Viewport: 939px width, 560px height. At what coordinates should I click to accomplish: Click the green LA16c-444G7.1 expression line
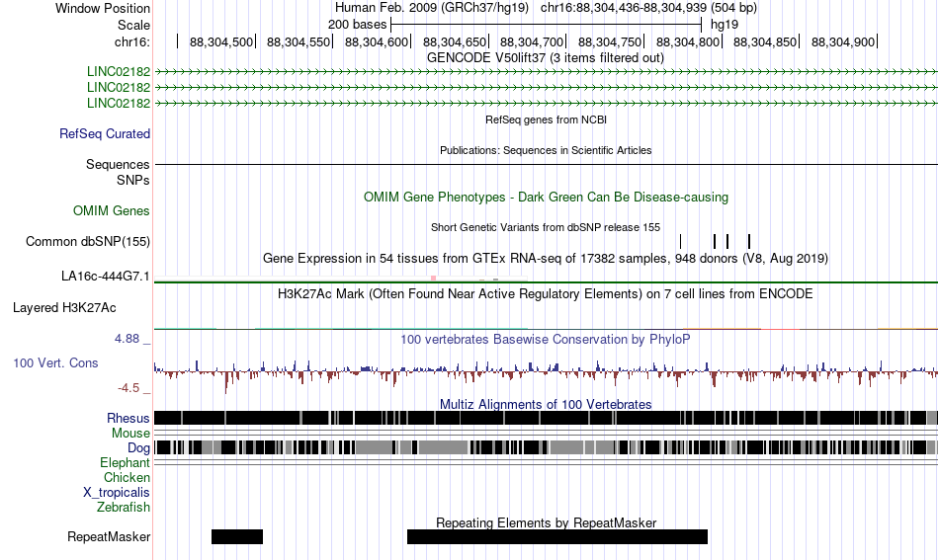click(546, 281)
